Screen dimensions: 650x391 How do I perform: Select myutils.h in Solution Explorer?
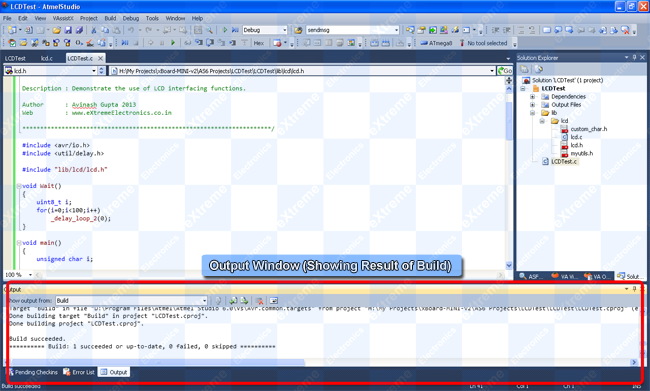point(581,153)
